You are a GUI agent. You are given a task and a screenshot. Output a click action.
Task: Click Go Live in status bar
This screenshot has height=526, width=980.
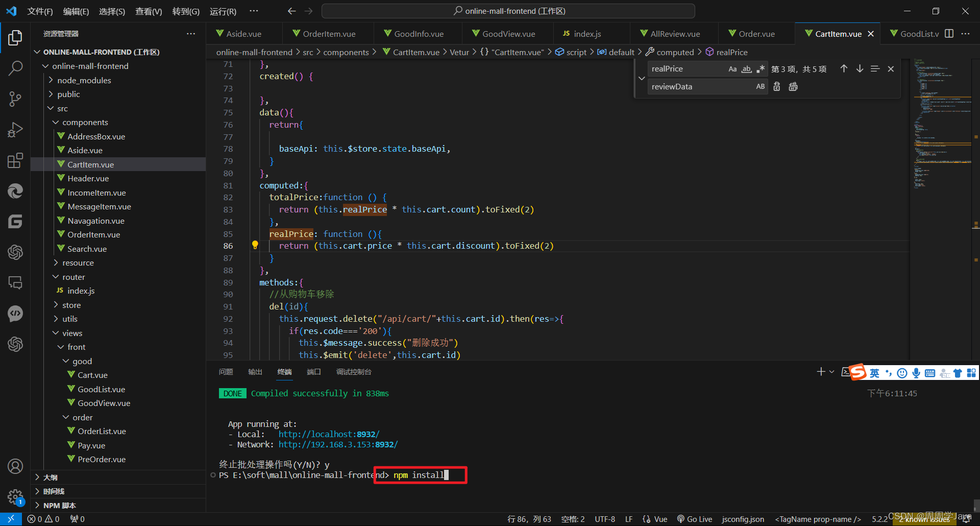click(695, 519)
